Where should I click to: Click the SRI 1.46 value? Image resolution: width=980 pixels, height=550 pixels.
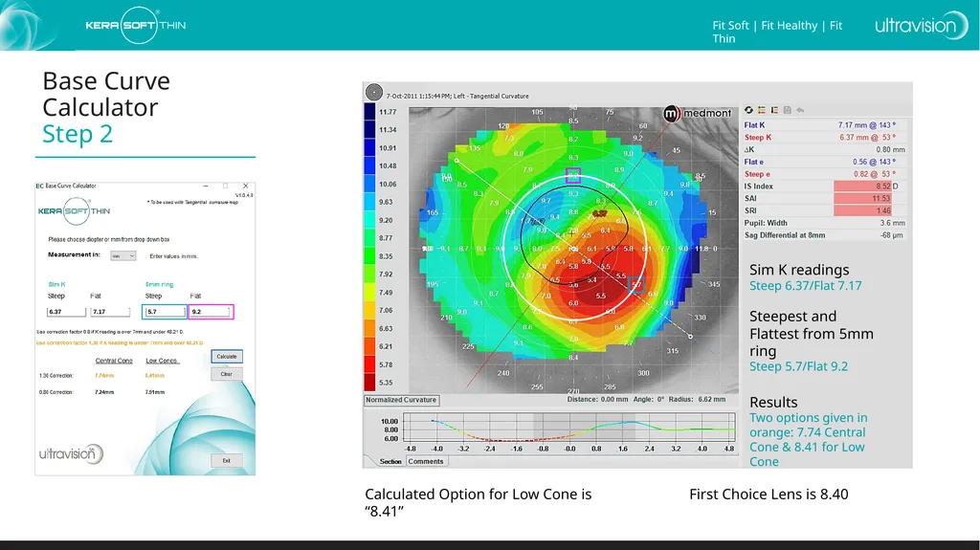coord(862,210)
